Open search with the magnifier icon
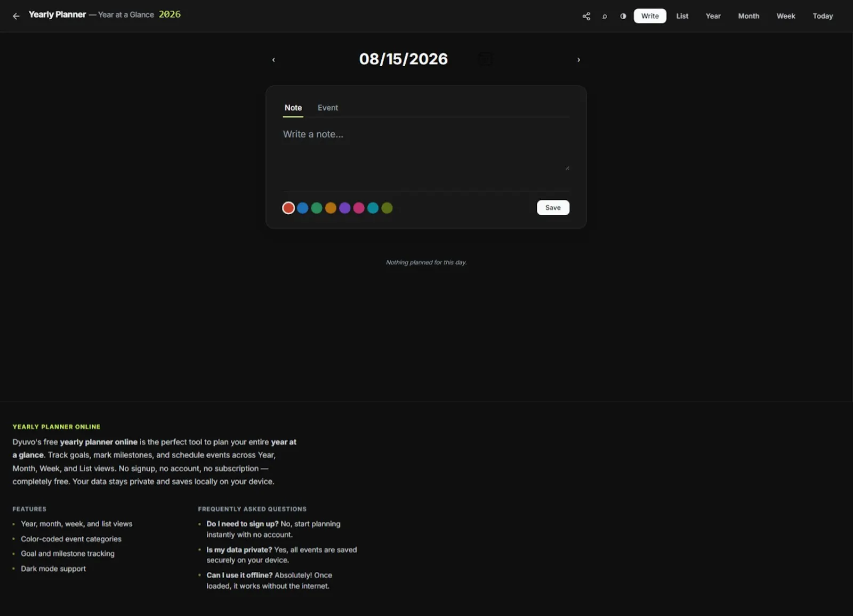853x616 pixels. pyautogui.click(x=605, y=16)
